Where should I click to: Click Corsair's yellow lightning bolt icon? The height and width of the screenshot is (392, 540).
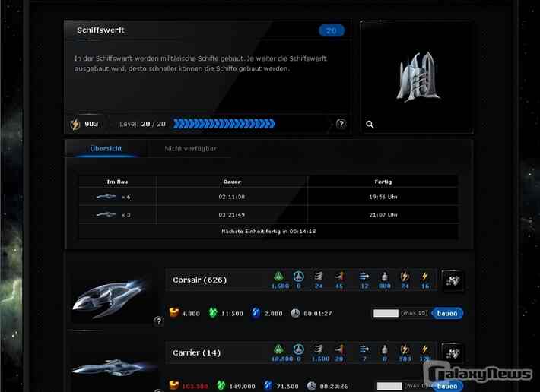click(x=424, y=276)
